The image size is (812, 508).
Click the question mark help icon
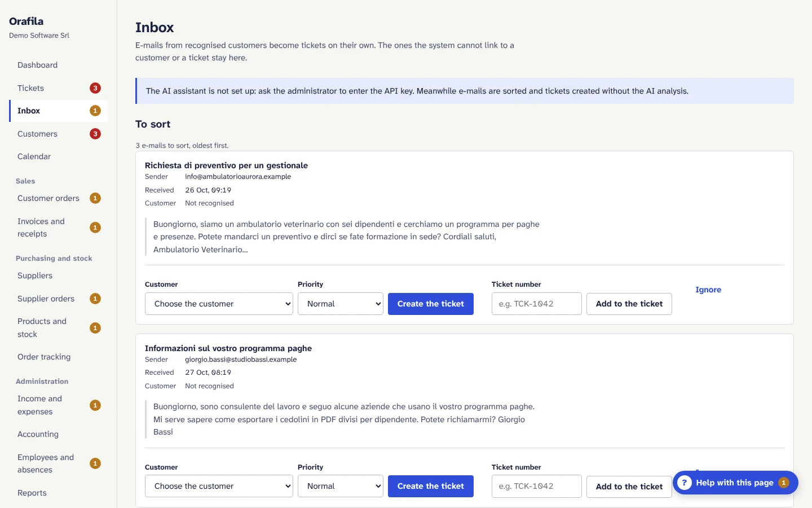click(684, 483)
